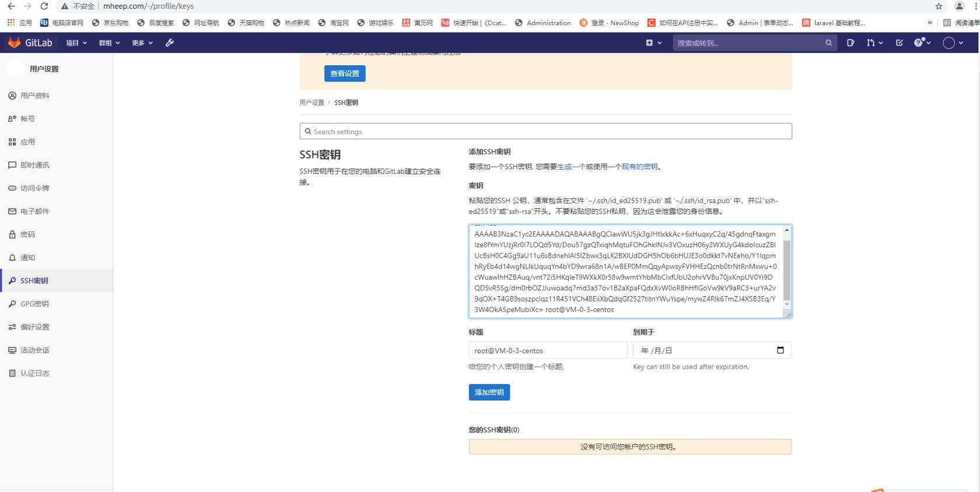Viewport: 980px width, 492px height.
Task: Open the laravel 基础教程 bookmark
Action: (834, 23)
